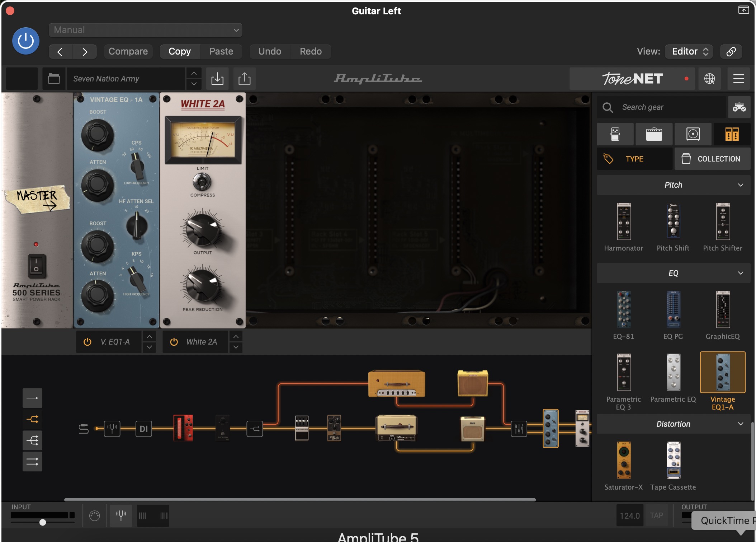Toggle White 2A power button
The width and height of the screenshot is (756, 542).
pos(174,342)
